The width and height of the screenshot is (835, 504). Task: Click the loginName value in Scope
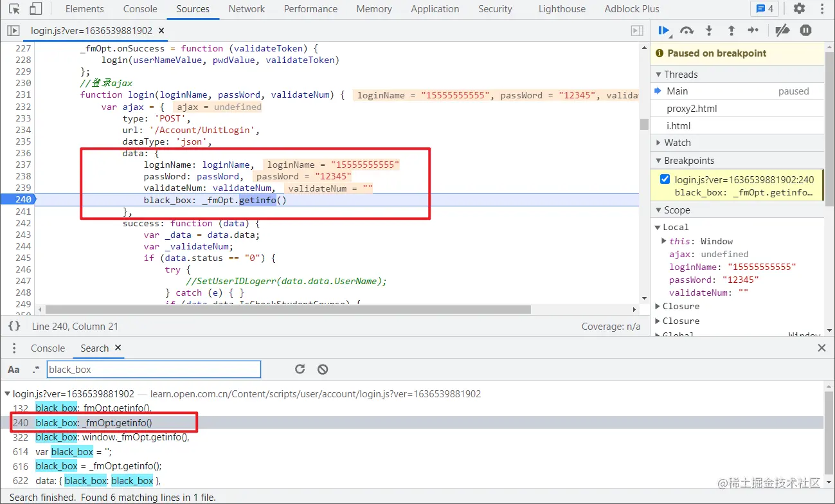[x=762, y=267]
